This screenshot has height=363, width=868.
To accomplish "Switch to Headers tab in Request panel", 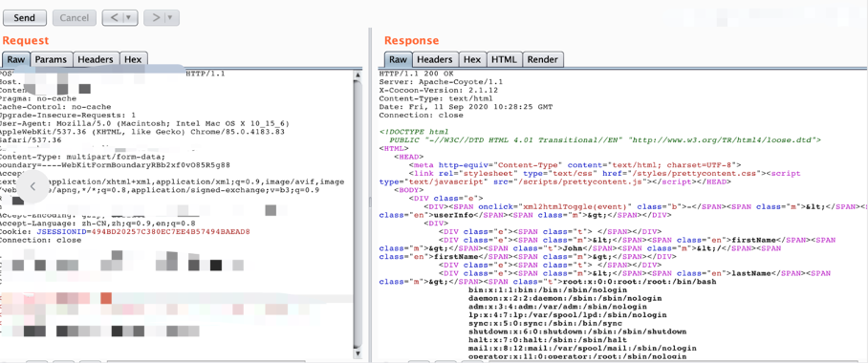I will tap(96, 59).
